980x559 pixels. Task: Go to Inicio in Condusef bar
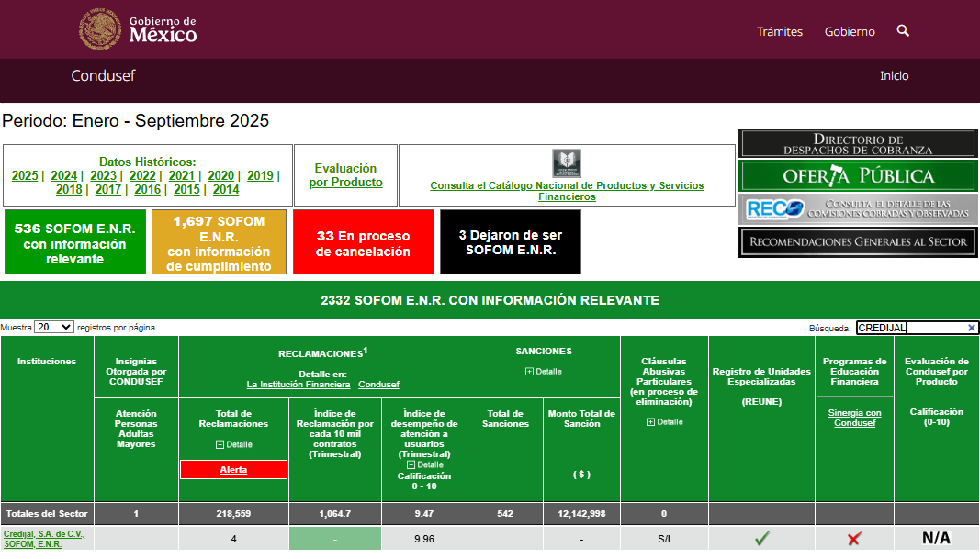[x=894, y=76]
